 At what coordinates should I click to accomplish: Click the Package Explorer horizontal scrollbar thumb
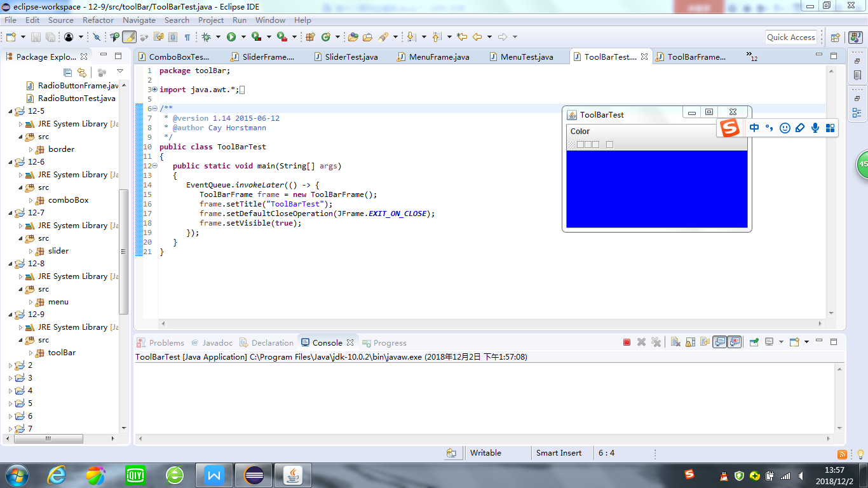tap(48, 438)
